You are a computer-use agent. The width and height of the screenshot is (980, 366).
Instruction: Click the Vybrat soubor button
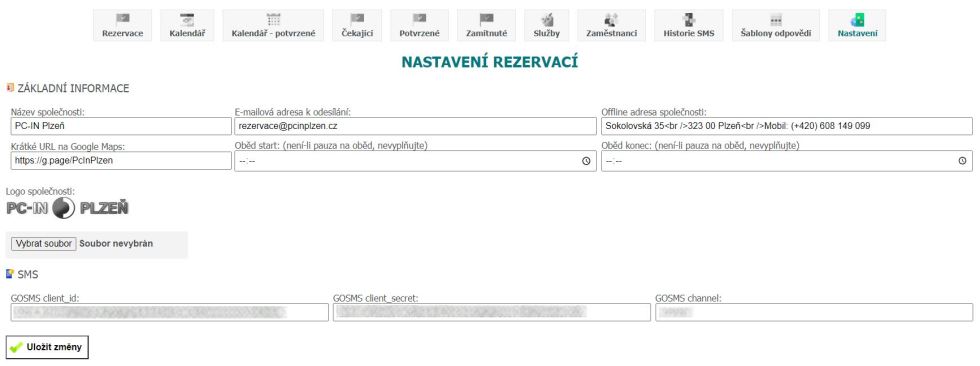click(44, 244)
